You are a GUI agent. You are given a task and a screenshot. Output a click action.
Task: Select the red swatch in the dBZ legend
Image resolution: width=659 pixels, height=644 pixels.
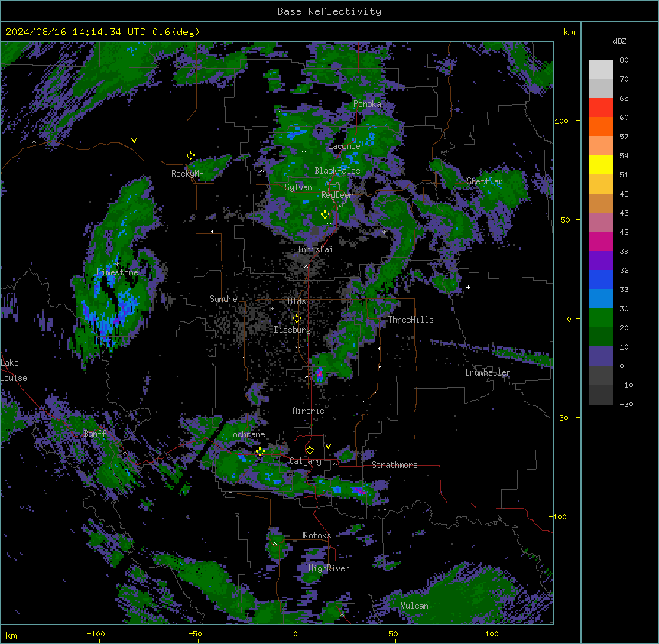click(x=601, y=108)
